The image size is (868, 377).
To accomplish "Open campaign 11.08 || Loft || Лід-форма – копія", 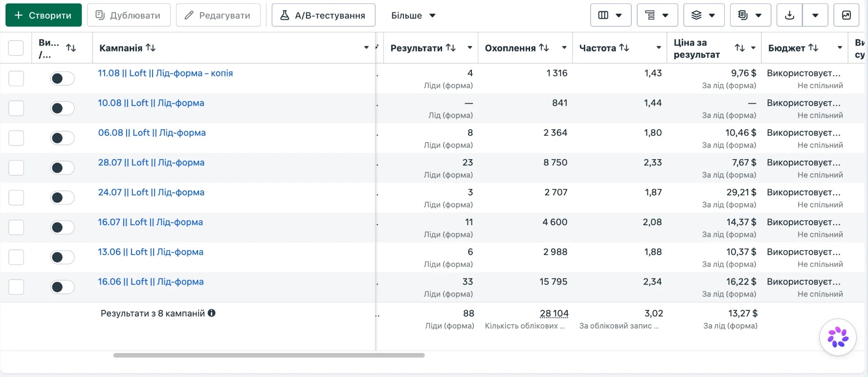I will pos(165,73).
